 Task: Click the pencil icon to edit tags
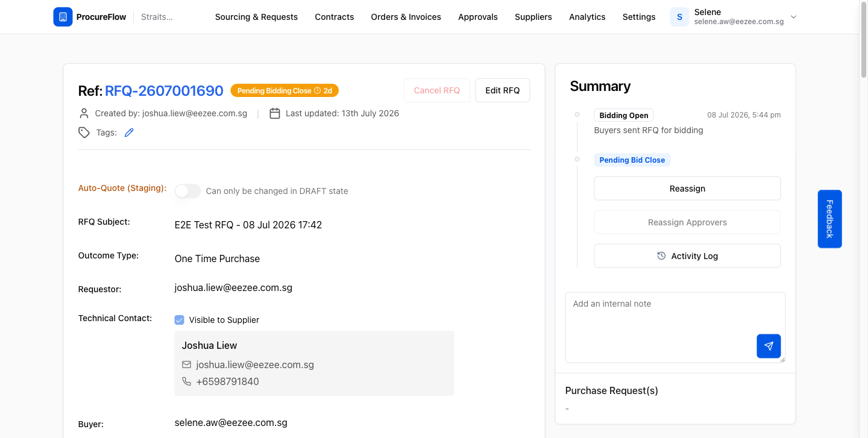[129, 133]
